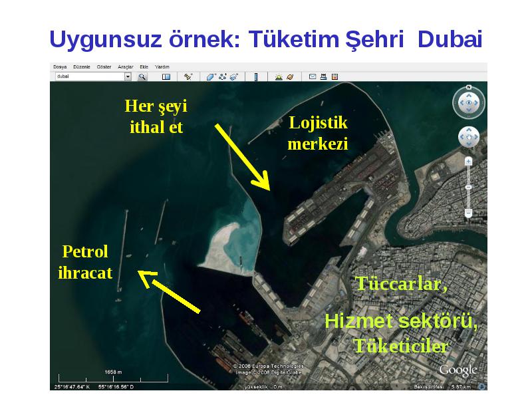The height and width of the screenshot is (399, 532).
Task: Click the hand in the move joystick
Action: tap(469, 137)
